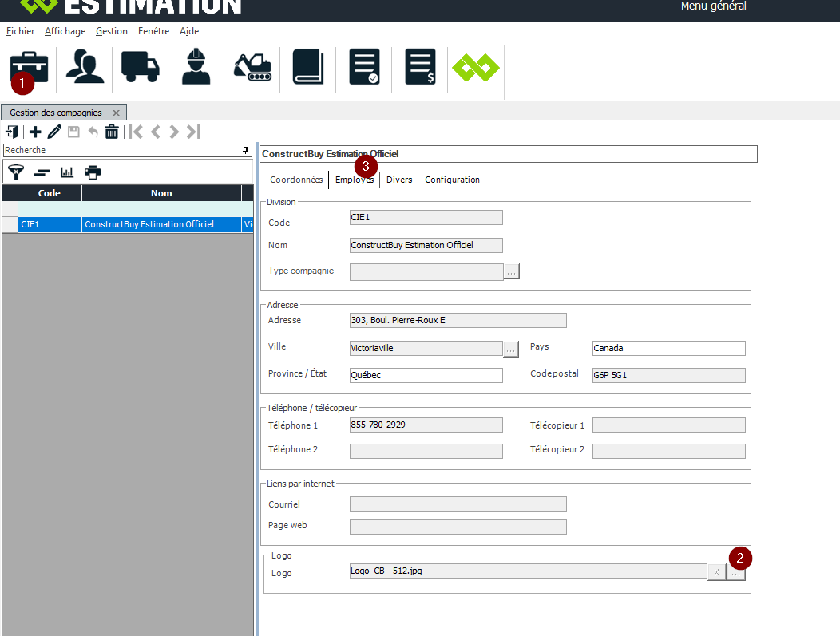
Task: Click the Téléphone 2 field
Action: (426, 452)
